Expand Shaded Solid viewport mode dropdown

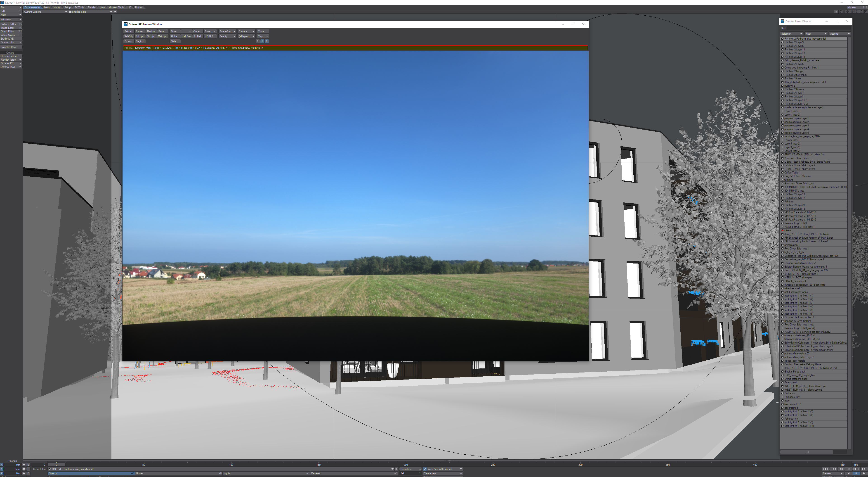click(111, 12)
